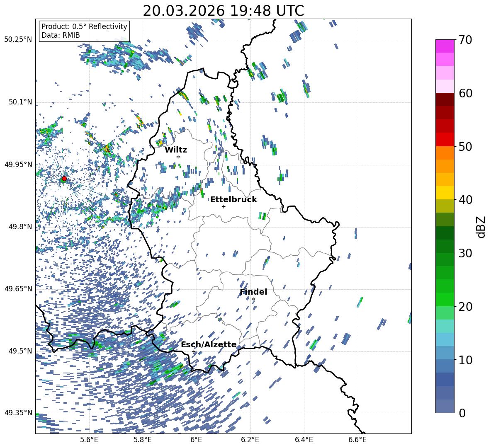Click the cross marker below Wiltz
This screenshot has width=491, height=448.
click(178, 157)
